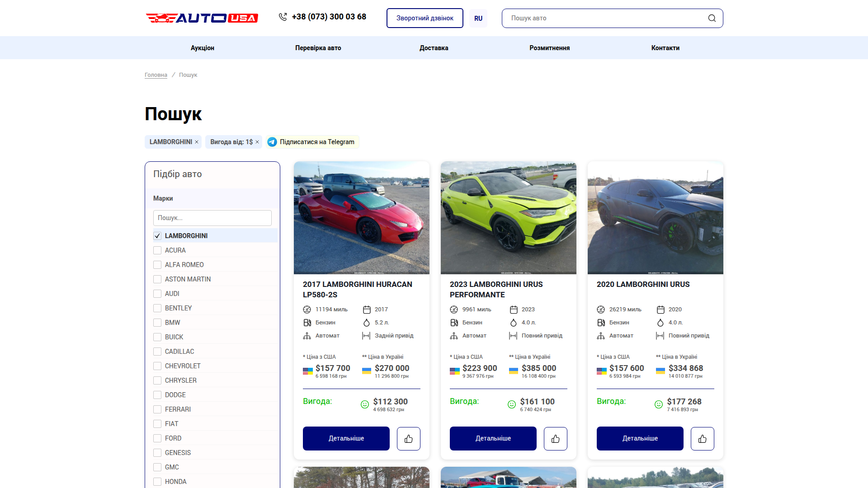Image resolution: width=868 pixels, height=488 pixels.
Task: Tick the DODGE checkbox
Action: coord(157,395)
